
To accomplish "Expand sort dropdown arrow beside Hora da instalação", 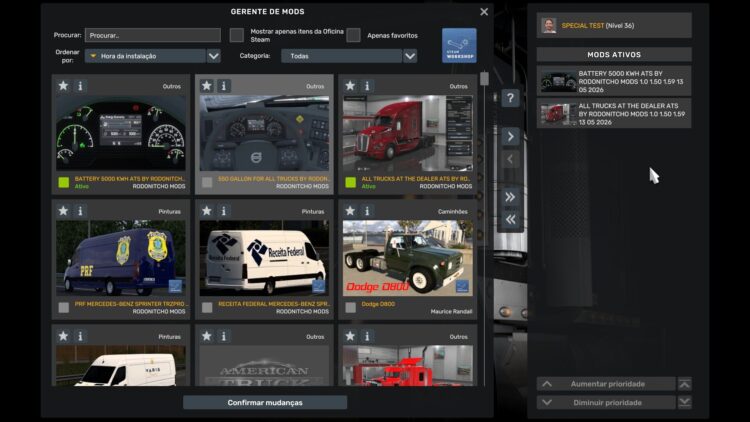I will 214,56.
